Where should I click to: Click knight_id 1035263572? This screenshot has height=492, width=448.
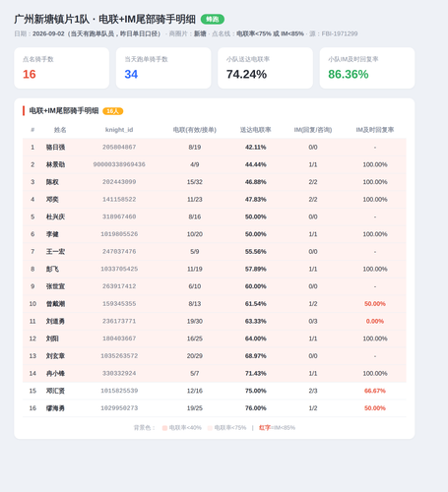pos(119,356)
